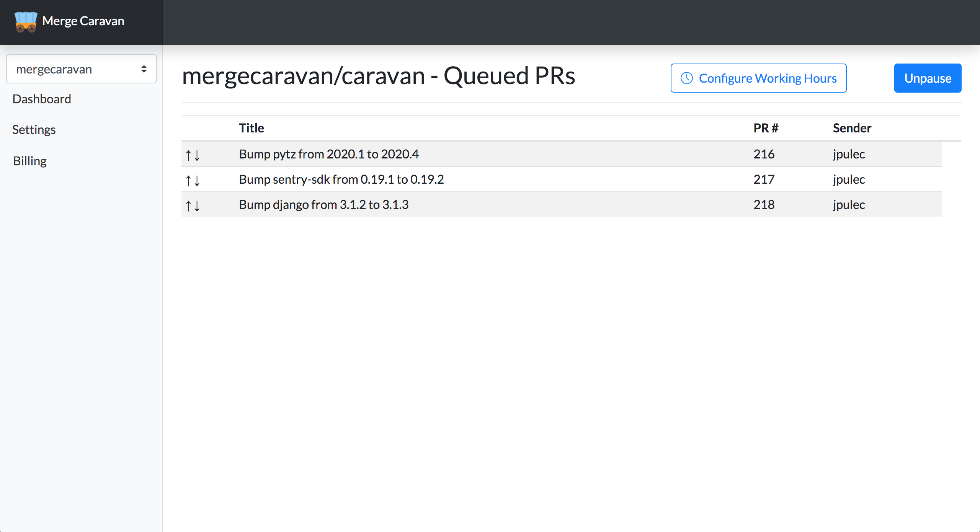Click down arrow for sentry-sdk PR
The width and height of the screenshot is (980, 532).
[x=197, y=180]
